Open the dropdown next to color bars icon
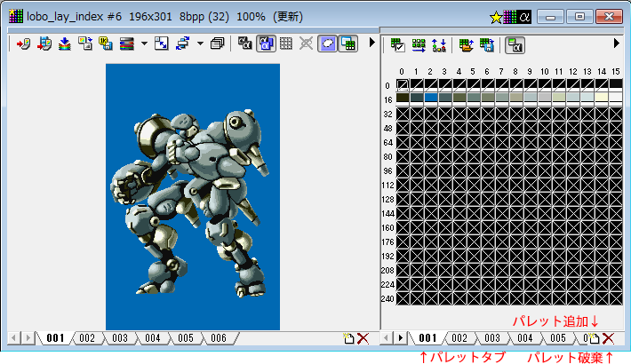 [144, 44]
